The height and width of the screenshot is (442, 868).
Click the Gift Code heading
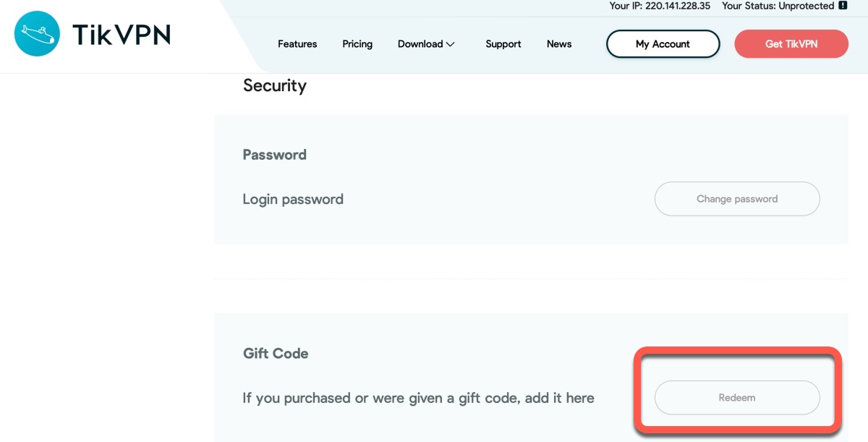coord(276,354)
